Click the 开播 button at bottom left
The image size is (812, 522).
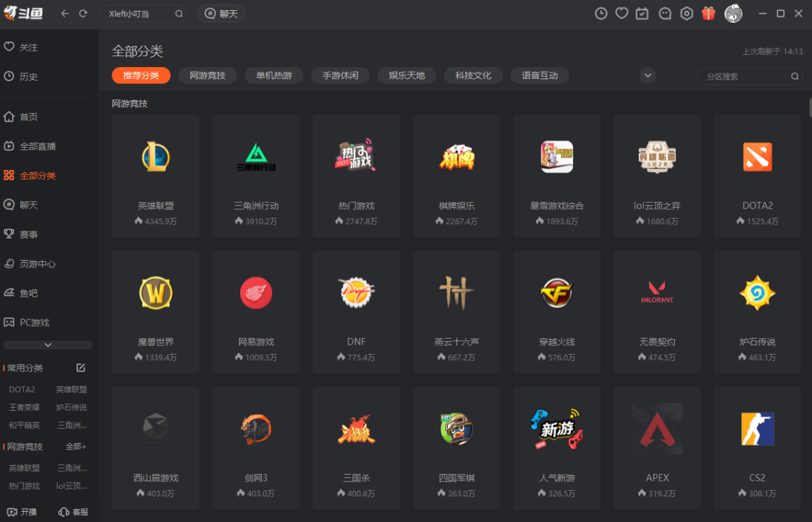[22, 512]
